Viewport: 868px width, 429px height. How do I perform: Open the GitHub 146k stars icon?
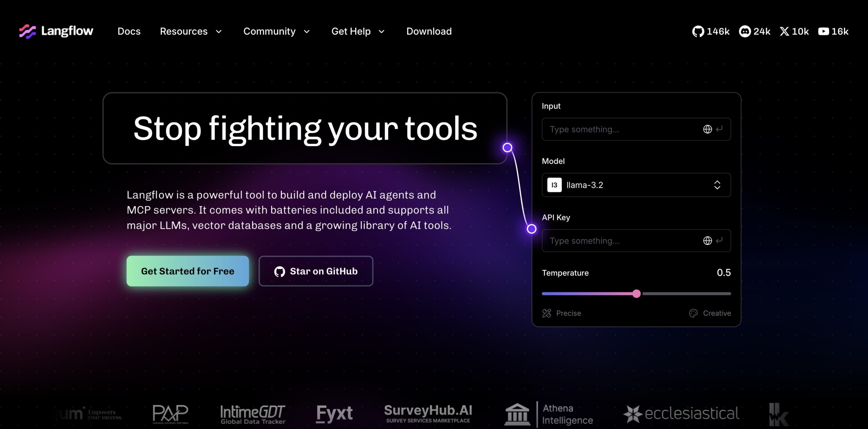coord(698,32)
